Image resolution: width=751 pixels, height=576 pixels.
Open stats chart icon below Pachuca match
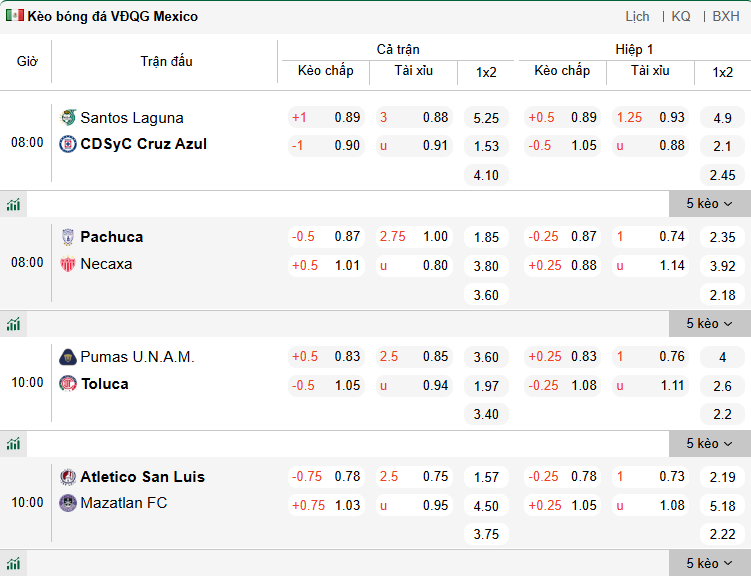click(13, 324)
